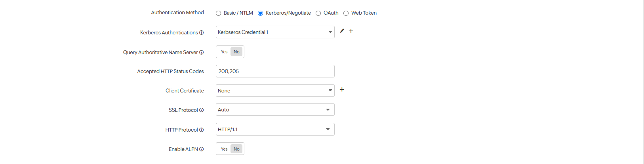The image size is (644, 164).
Task: Click info icon next to Query Authoritative Name Server
Action: click(x=202, y=53)
